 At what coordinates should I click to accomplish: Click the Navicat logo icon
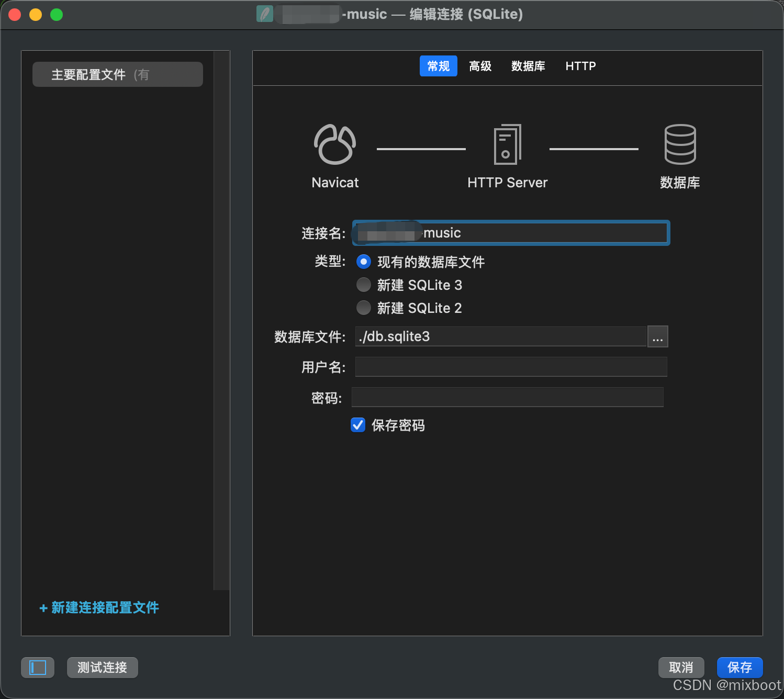click(x=335, y=144)
